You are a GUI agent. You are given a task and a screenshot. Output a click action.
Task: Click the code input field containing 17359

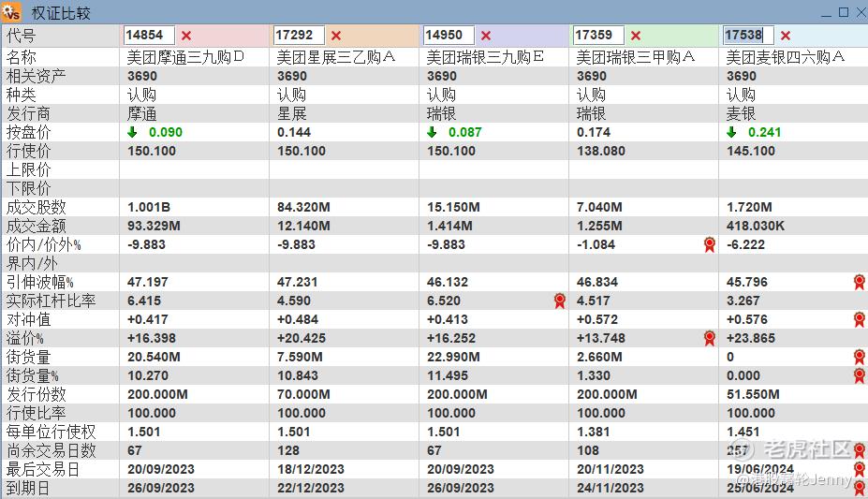(599, 35)
